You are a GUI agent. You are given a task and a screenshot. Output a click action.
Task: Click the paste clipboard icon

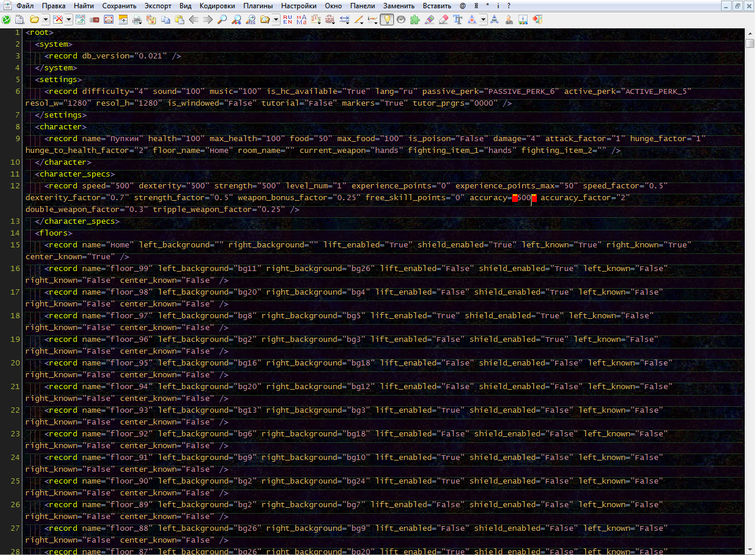pos(180,19)
